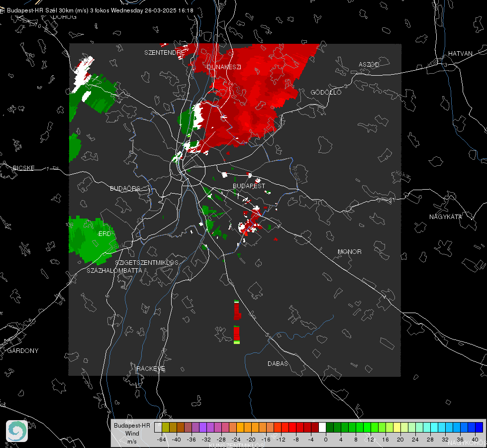Click the DOROG city label
This screenshot has height=448, width=487.
pos(65,17)
